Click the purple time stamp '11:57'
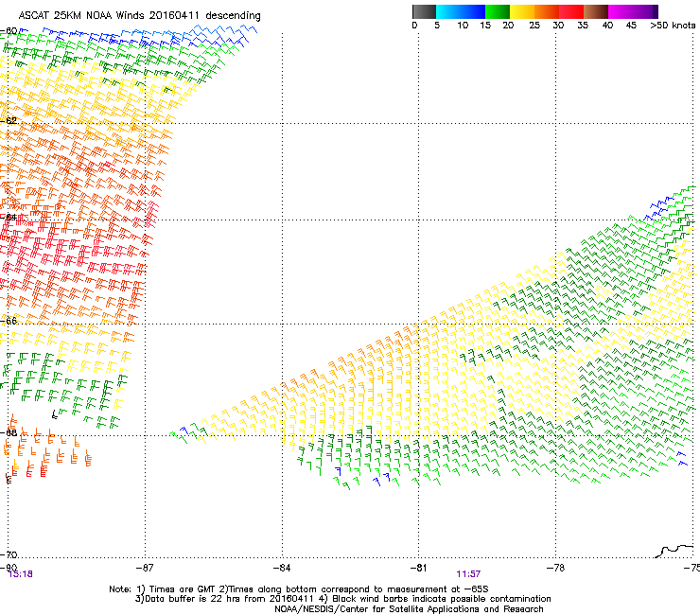Image resolution: width=700 pixels, height=615 pixels. point(468,574)
